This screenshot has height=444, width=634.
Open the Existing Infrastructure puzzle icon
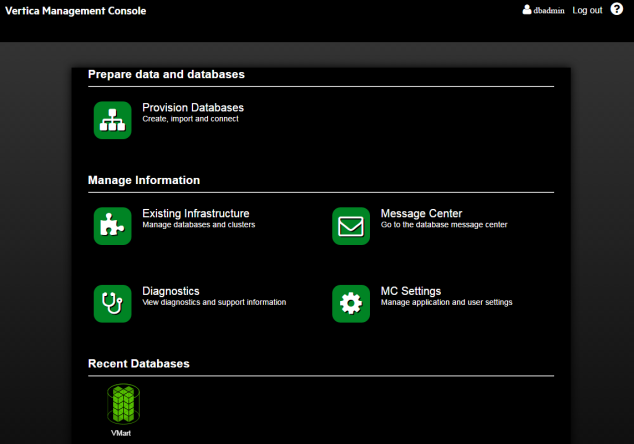click(112, 226)
